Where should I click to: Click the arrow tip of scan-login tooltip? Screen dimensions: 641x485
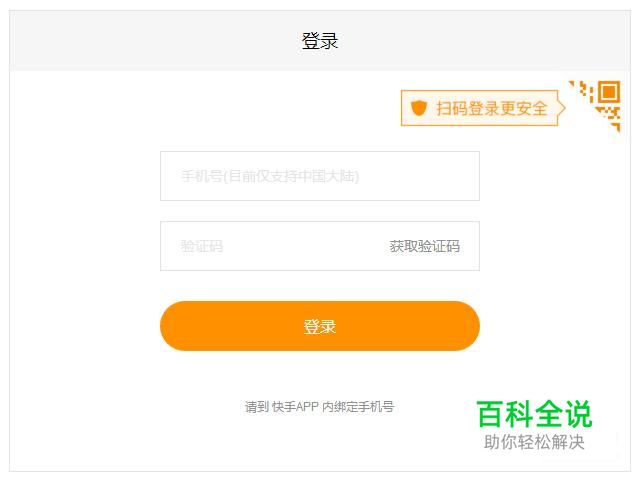(562, 108)
